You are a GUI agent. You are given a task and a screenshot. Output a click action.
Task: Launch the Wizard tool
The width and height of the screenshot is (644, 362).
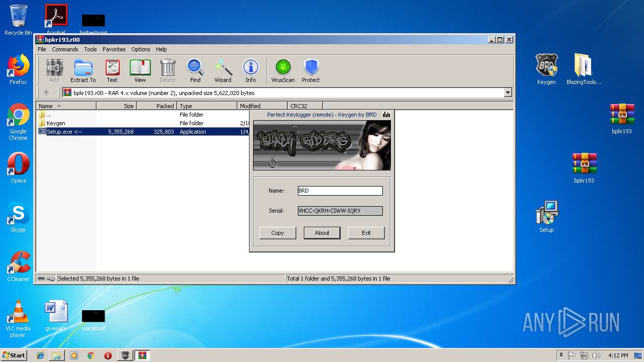point(223,71)
